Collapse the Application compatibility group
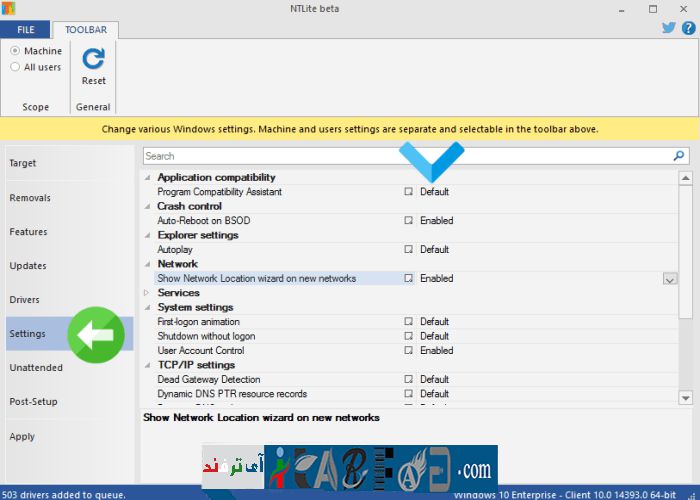Viewport: 700px width, 500px height. pos(148,178)
